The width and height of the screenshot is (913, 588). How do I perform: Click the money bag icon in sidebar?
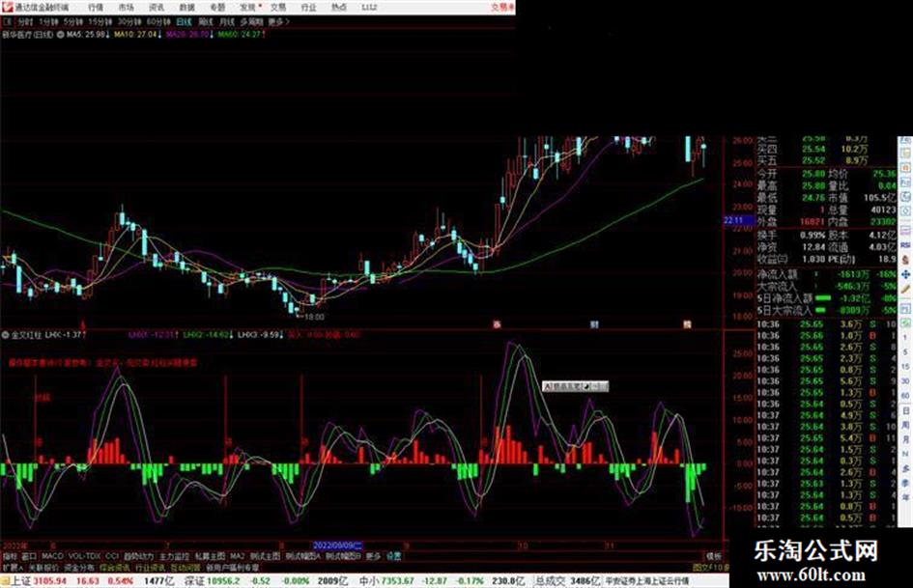click(905, 260)
